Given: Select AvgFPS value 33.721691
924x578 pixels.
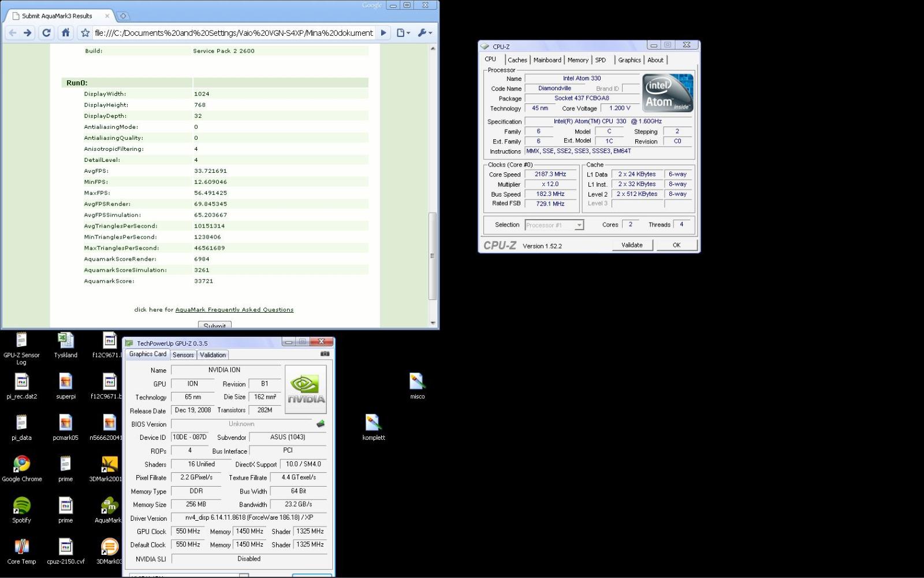Looking at the screenshot, I should pyautogui.click(x=211, y=171).
